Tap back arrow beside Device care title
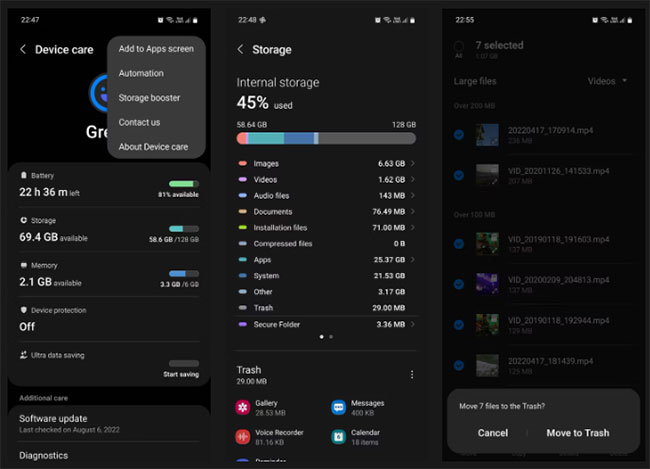650x469 pixels. tap(23, 49)
